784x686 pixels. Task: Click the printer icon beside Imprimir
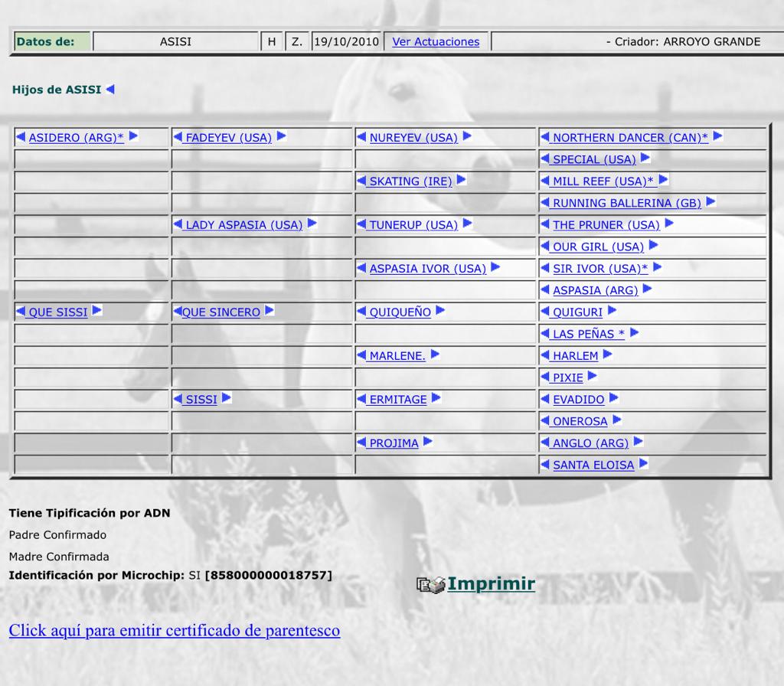(430, 585)
